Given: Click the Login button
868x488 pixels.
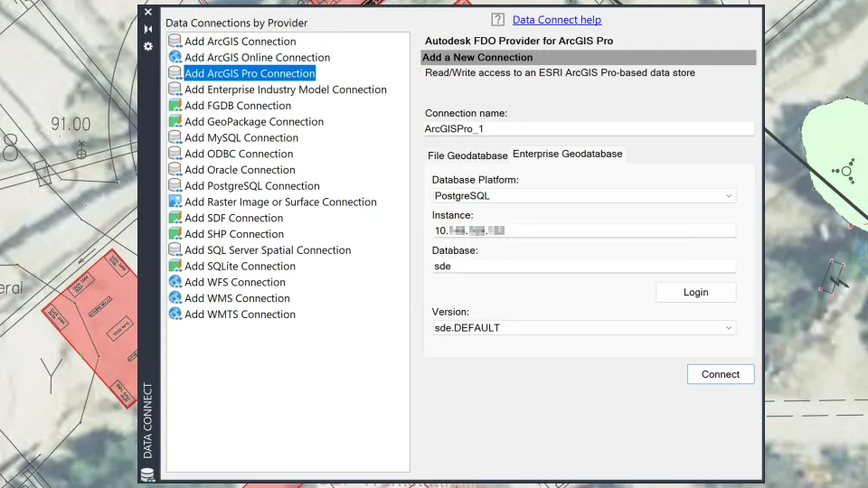Looking at the screenshot, I should click(696, 292).
